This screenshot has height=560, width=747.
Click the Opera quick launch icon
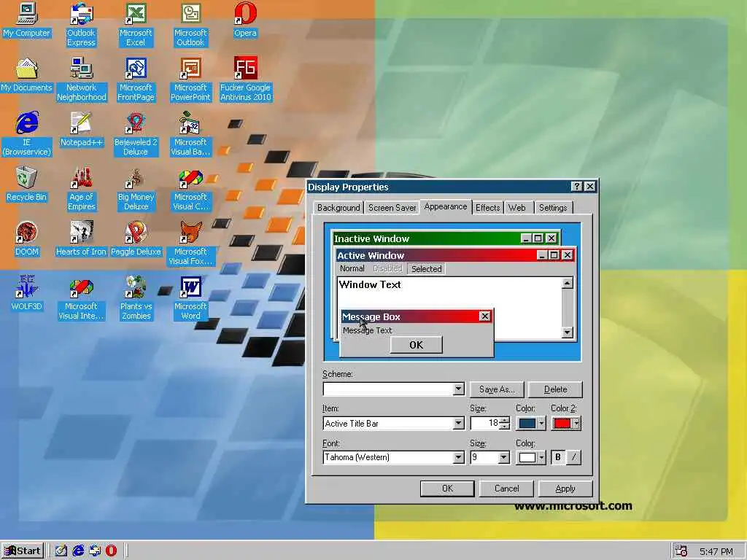[111, 551]
